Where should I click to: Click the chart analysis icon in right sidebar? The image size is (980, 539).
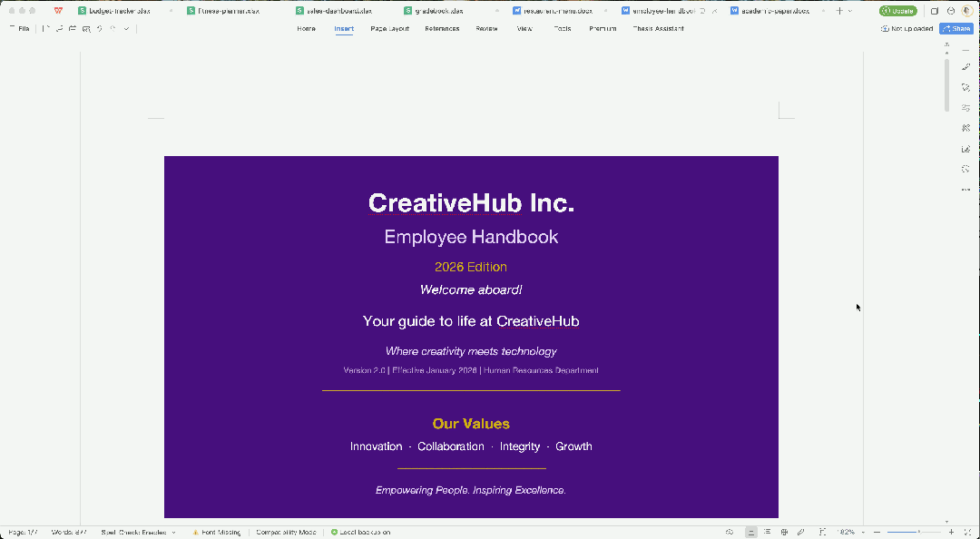[x=965, y=149]
